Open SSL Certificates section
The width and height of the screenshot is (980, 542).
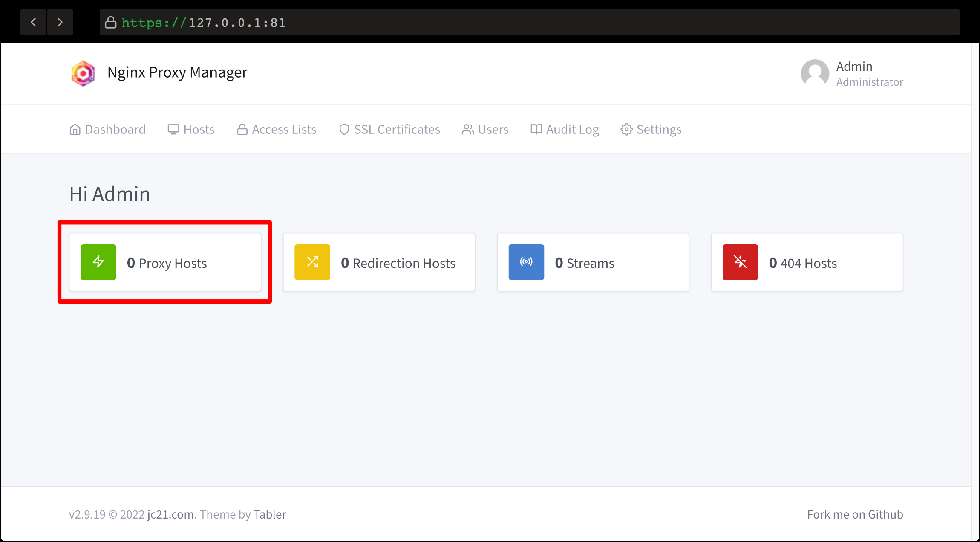(x=389, y=129)
